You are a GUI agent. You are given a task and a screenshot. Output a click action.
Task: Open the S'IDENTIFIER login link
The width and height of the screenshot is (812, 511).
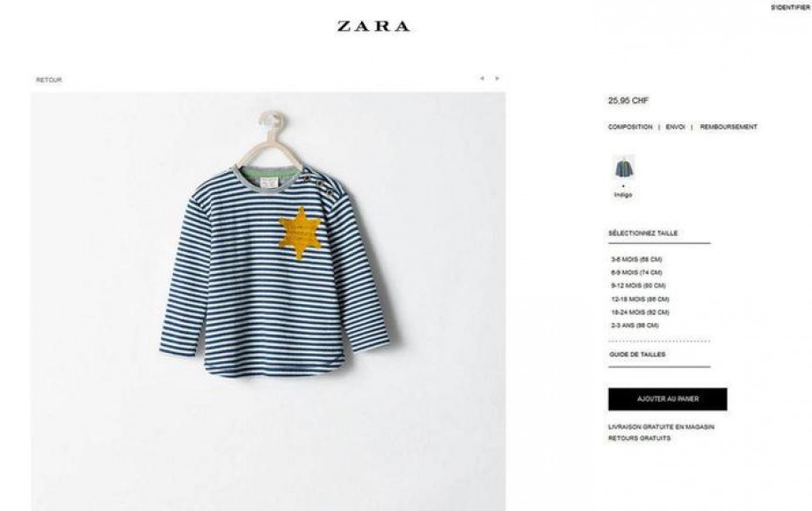click(790, 8)
